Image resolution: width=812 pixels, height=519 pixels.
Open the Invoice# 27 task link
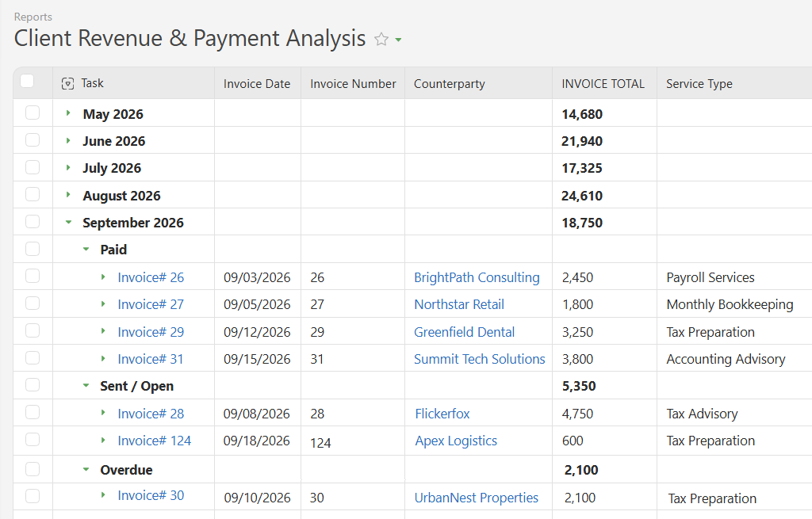(x=151, y=304)
